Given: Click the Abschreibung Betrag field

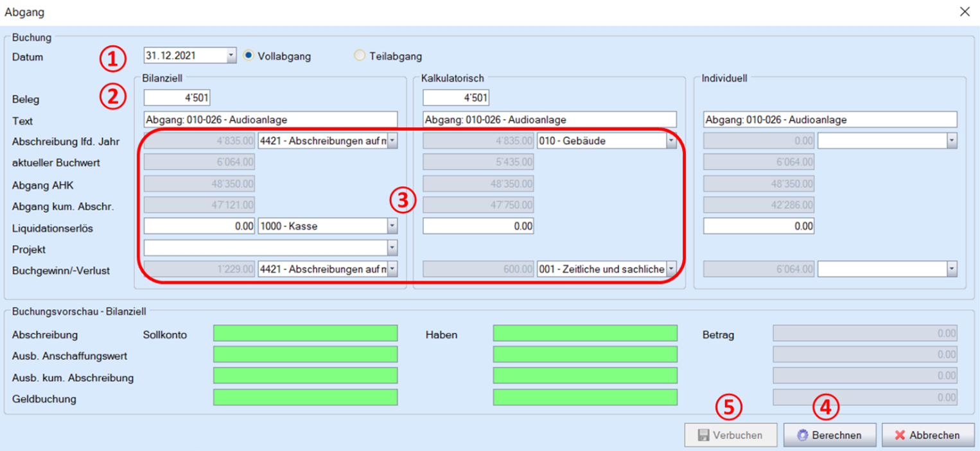Looking at the screenshot, I should [866, 333].
